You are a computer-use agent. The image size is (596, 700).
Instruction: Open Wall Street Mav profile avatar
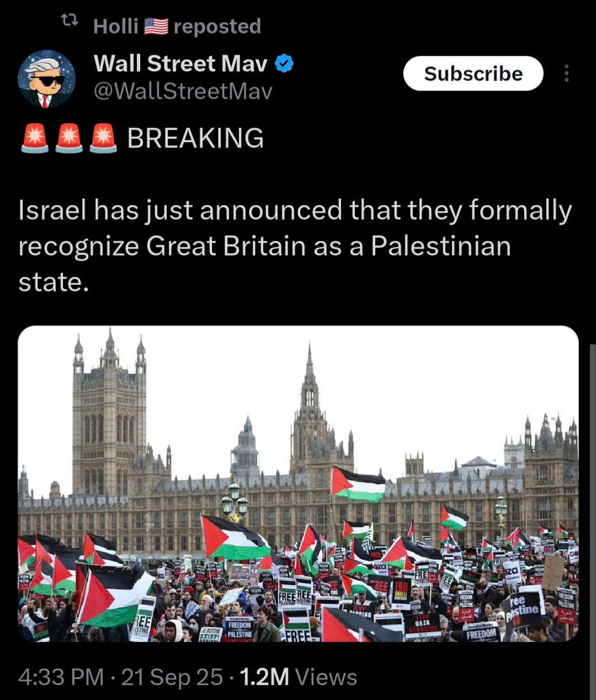[x=46, y=79]
